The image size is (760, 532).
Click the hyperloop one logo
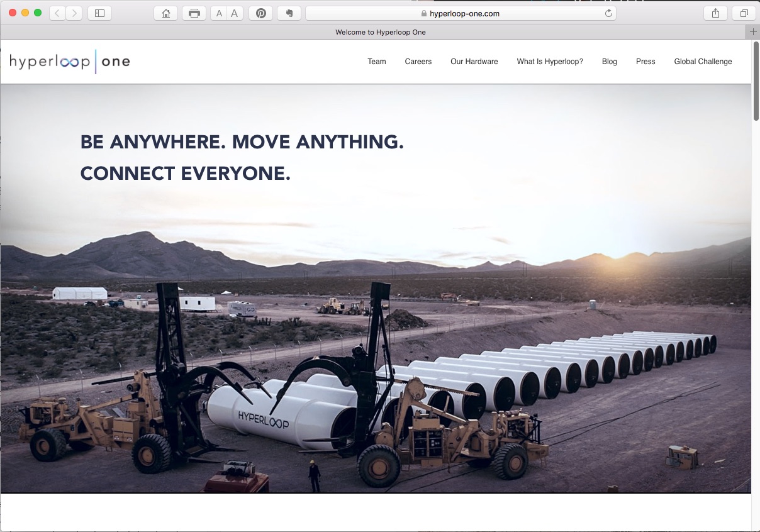[70, 62]
